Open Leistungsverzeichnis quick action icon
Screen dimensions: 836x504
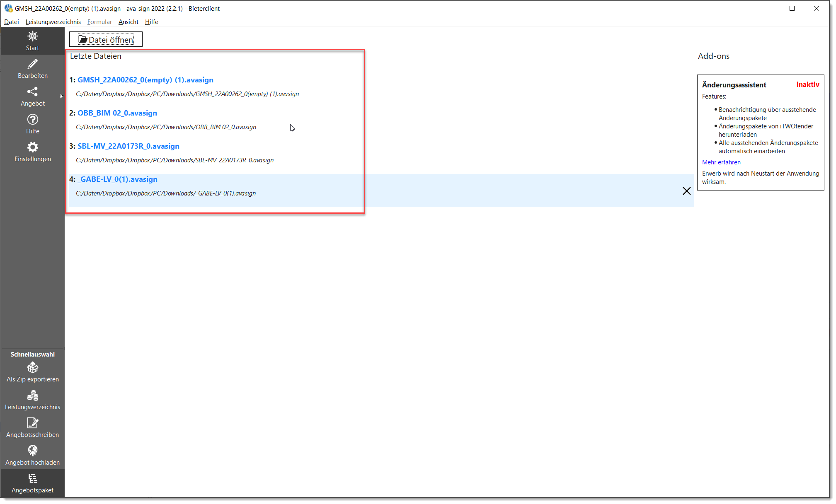point(32,396)
